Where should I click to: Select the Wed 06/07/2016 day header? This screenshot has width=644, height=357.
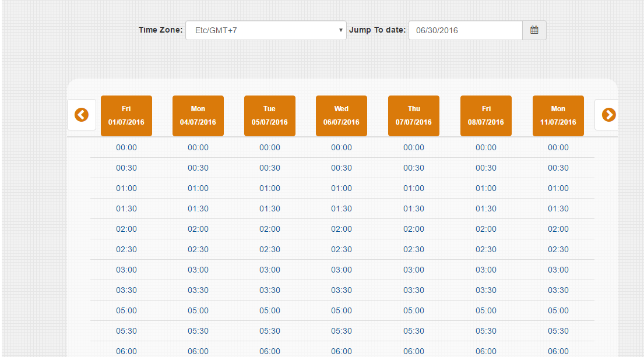pyautogui.click(x=342, y=116)
